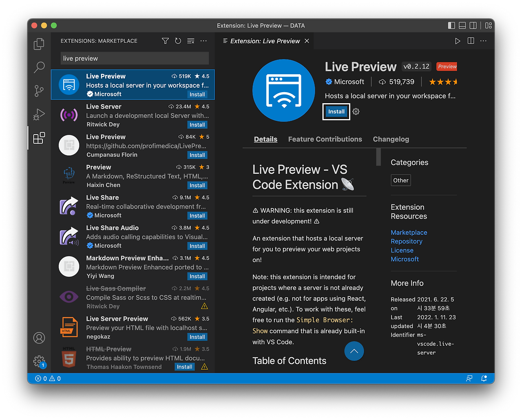Open the extension filter options
The height and width of the screenshot is (420, 522).
point(165,41)
